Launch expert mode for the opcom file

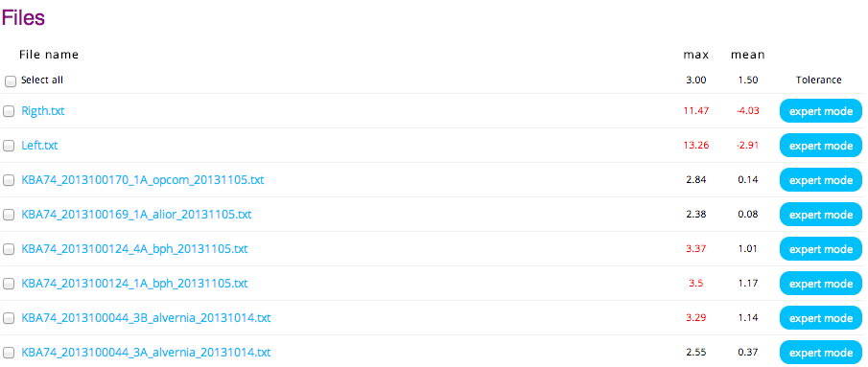821,180
